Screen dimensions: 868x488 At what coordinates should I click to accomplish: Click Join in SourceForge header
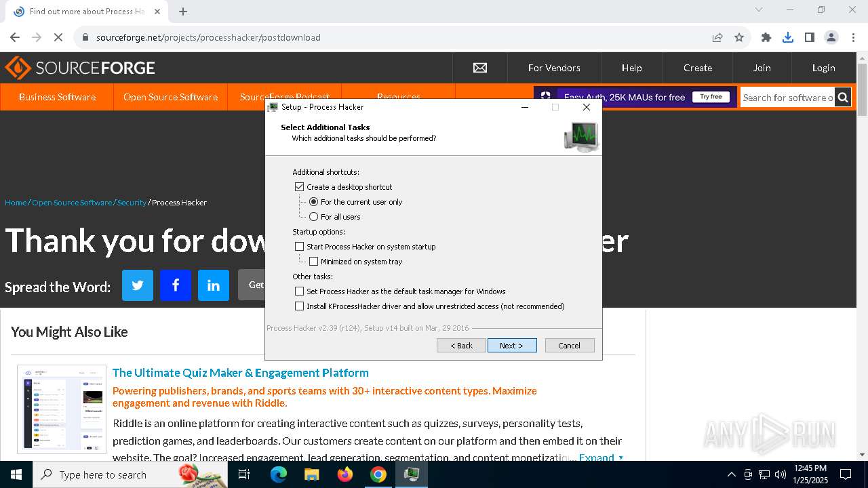[x=762, y=68]
